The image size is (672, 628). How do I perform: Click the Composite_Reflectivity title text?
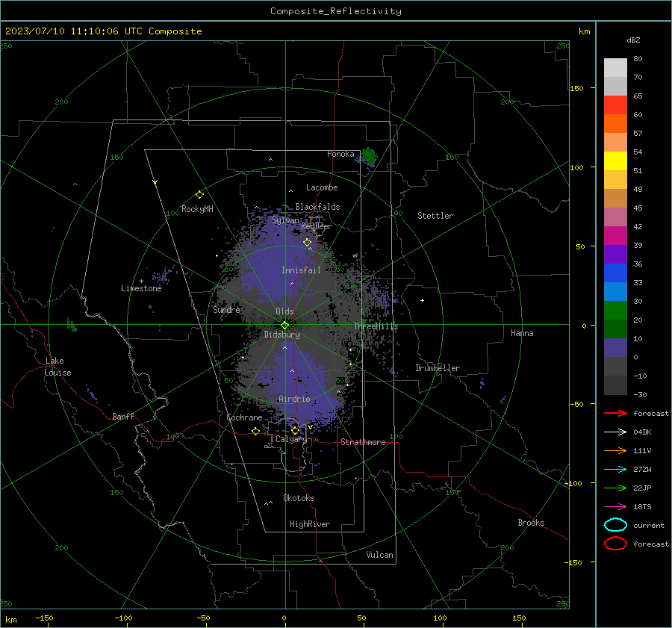pyautogui.click(x=336, y=11)
